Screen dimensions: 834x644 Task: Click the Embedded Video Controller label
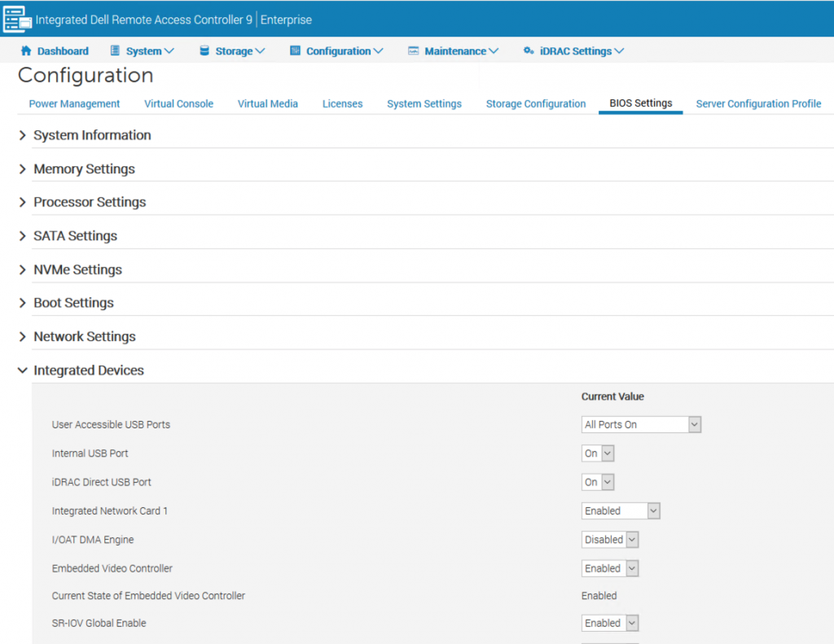[x=112, y=568]
